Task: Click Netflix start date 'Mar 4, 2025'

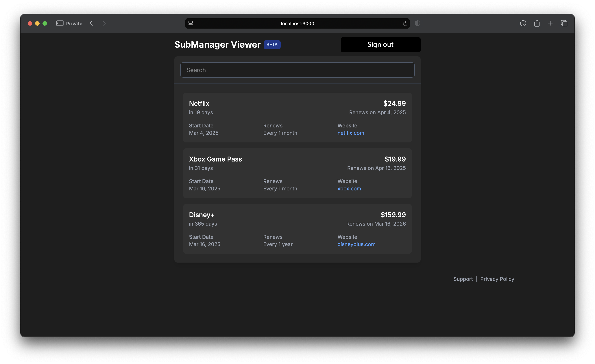Action: point(204,133)
